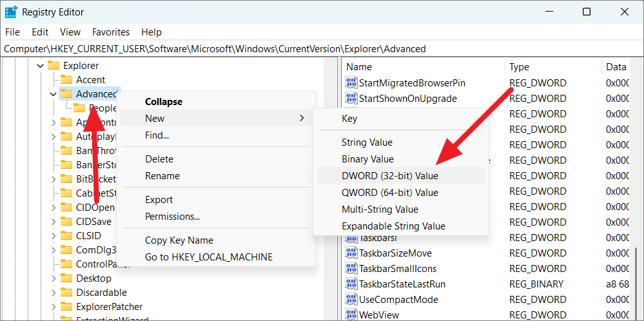Open the Edit menu
644x321 pixels.
click(40, 32)
